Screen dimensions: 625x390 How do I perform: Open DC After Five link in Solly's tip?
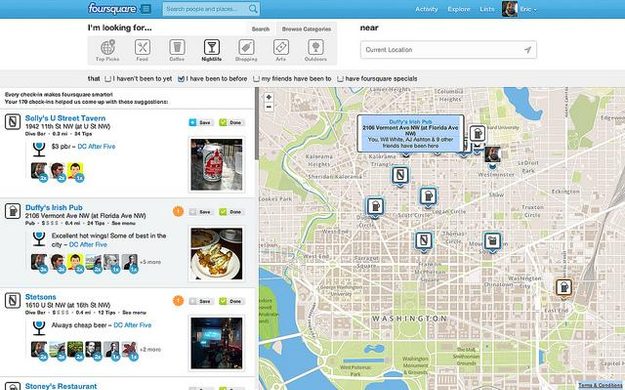(96, 146)
